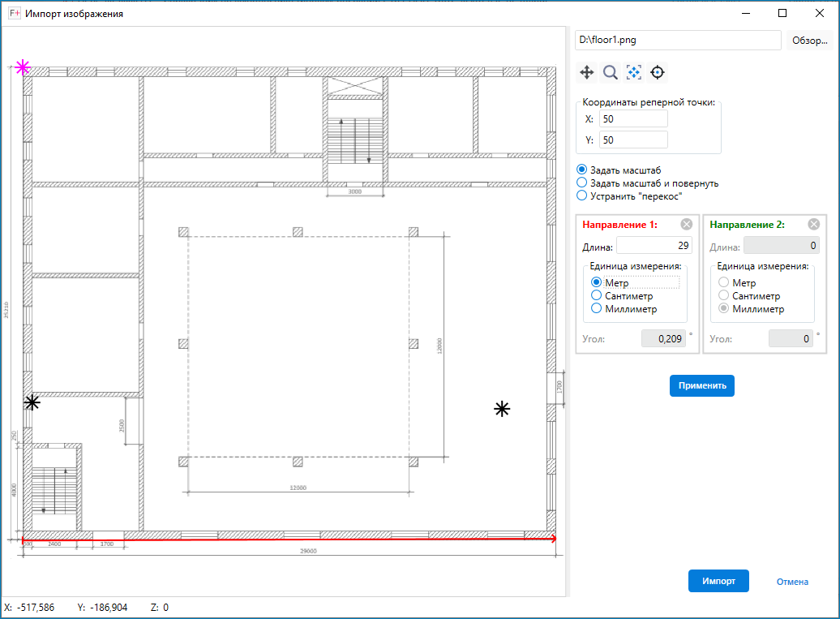Click the 29000 dimension label on the plan
Viewport: 840px width, 619px height.
point(309,551)
